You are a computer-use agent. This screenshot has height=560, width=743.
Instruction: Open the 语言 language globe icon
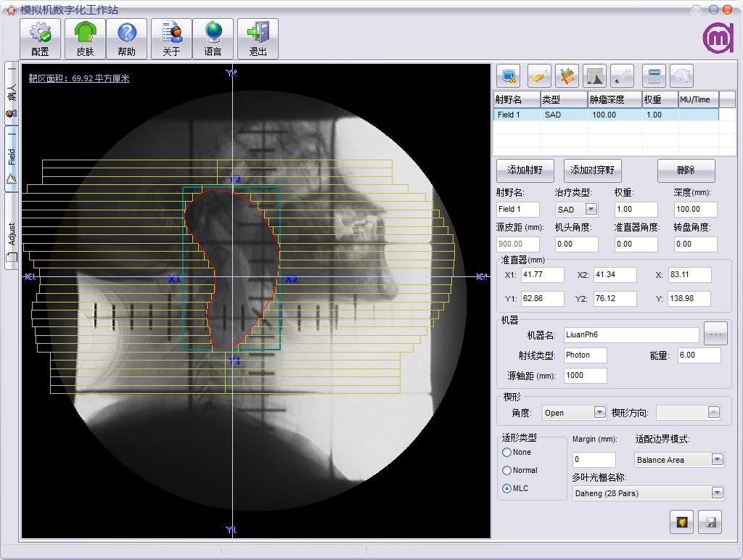(x=213, y=39)
